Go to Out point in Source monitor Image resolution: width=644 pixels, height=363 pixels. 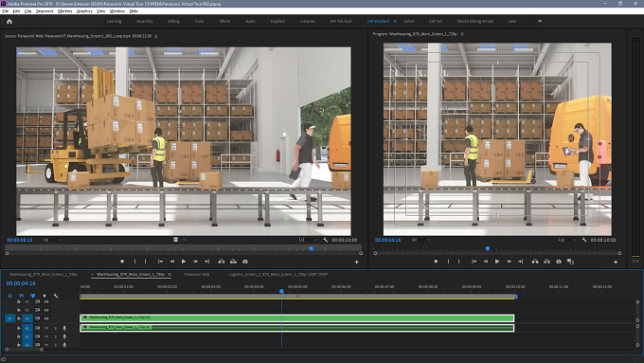pyautogui.click(x=207, y=262)
